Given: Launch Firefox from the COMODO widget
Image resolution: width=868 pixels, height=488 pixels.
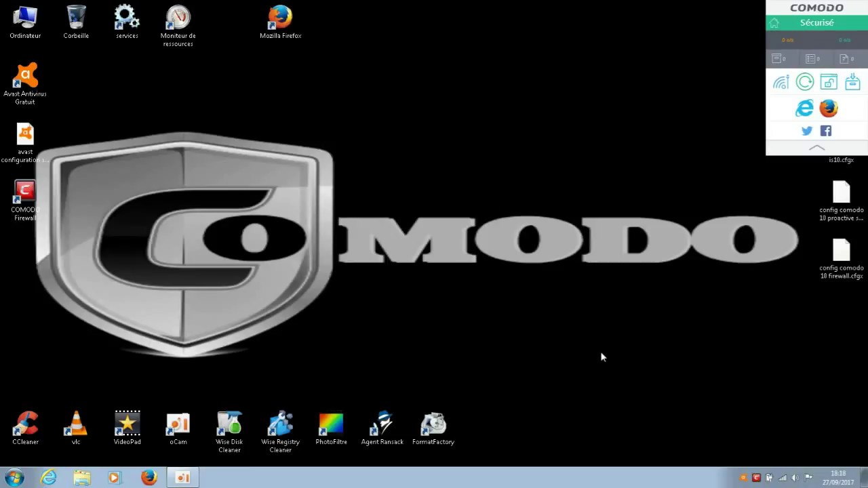Looking at the screenshot, I should click(x=829, y=108).
